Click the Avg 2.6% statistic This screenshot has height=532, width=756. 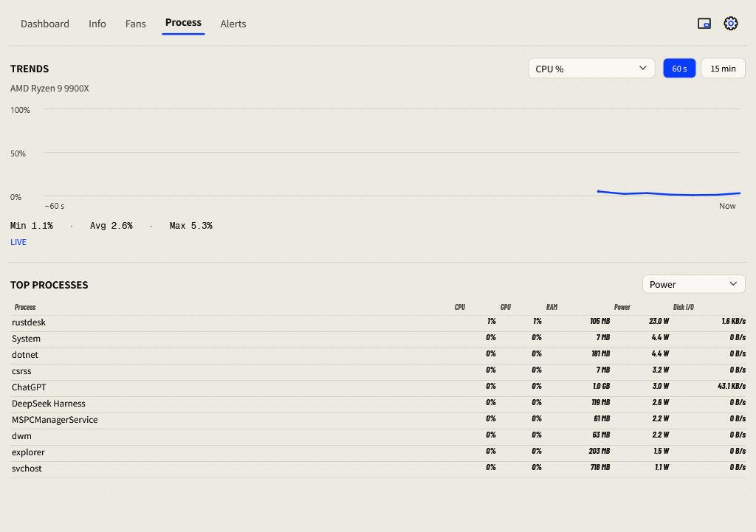[x=111, y=226]
